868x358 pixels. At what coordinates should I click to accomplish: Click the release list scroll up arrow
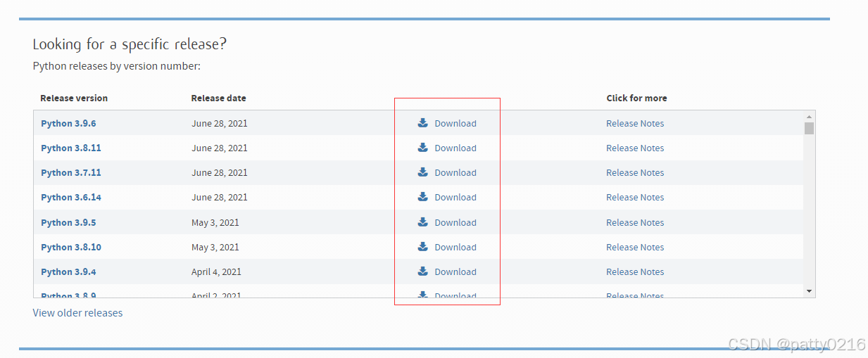809,116
